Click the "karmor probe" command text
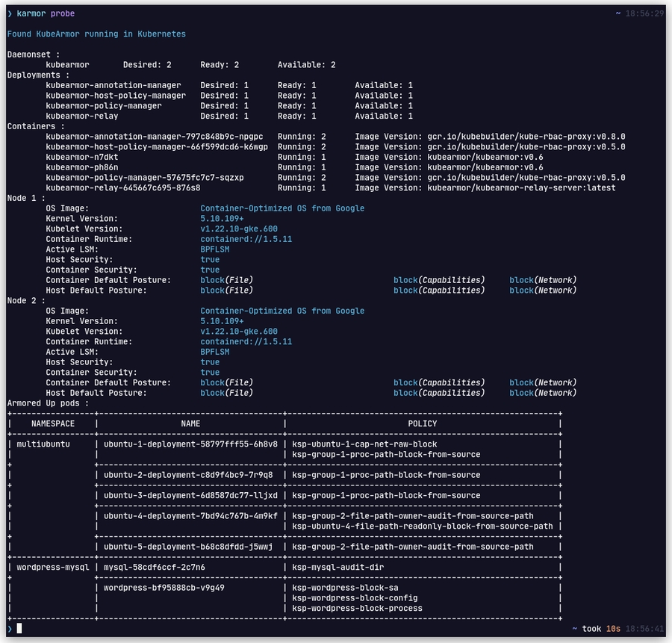Viewport: 672px width, 643px height. [x=46, y=13]
